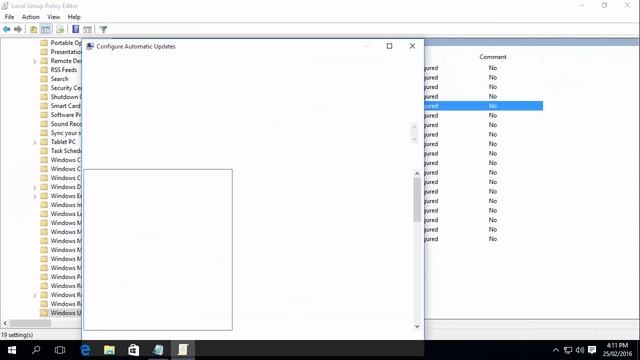Image resolution: width=640 pixels, height=360 pixels.
Task: Select the Portable Op... folder in the tree
Action: click(61, 42)
